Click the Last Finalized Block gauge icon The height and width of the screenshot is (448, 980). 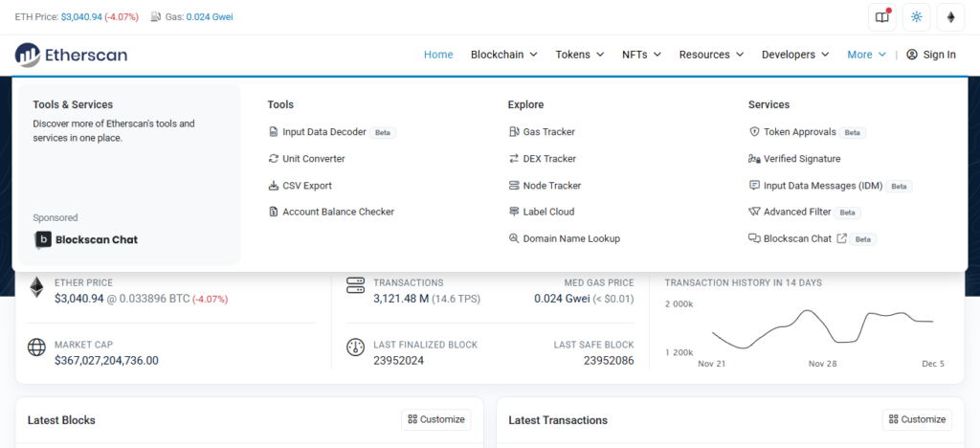[356, 347]
